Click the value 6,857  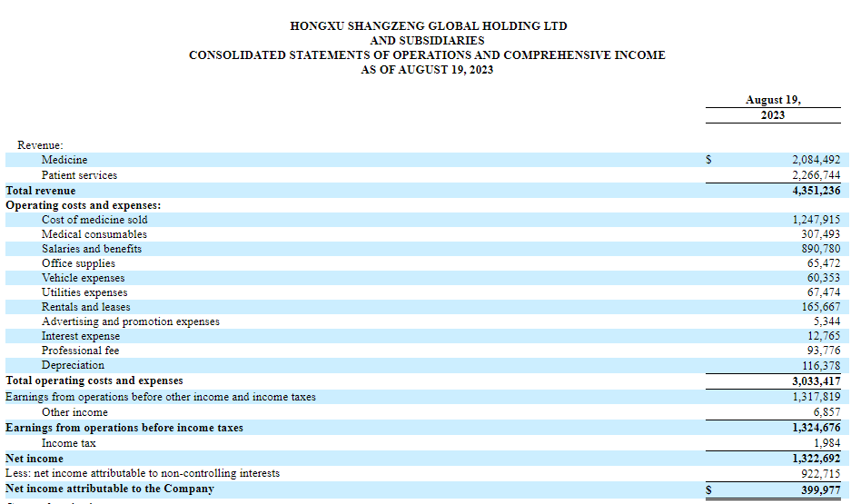[x=826, y=413]
